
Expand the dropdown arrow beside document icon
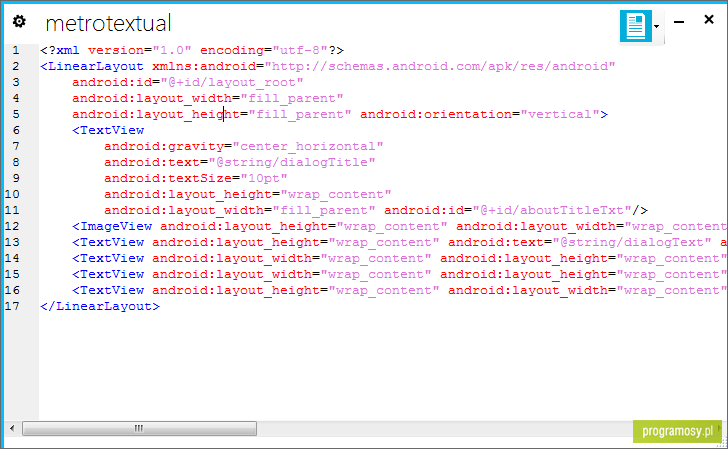tap(657, 26)
